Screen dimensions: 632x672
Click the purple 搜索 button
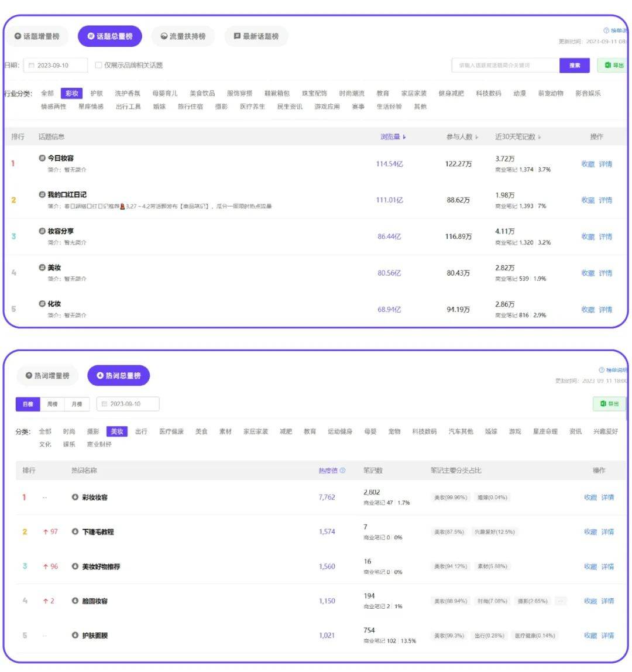tap(575, 65)
